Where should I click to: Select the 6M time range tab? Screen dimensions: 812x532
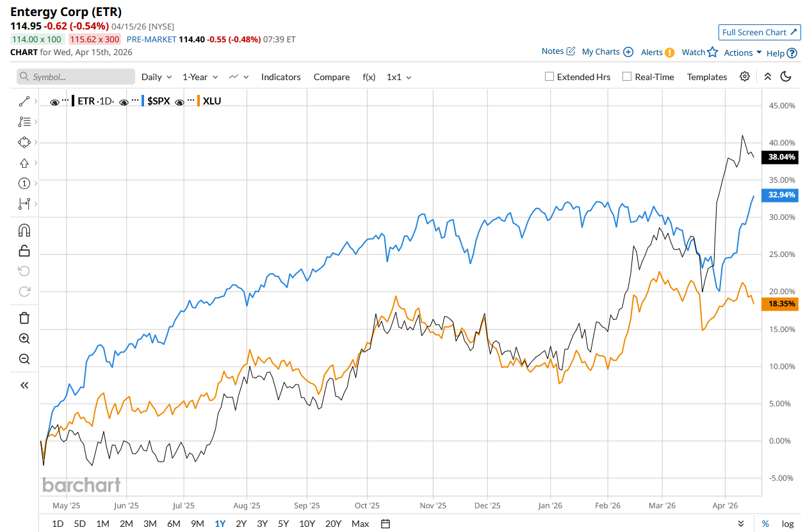pyautogui.click(x=174, y=524)
